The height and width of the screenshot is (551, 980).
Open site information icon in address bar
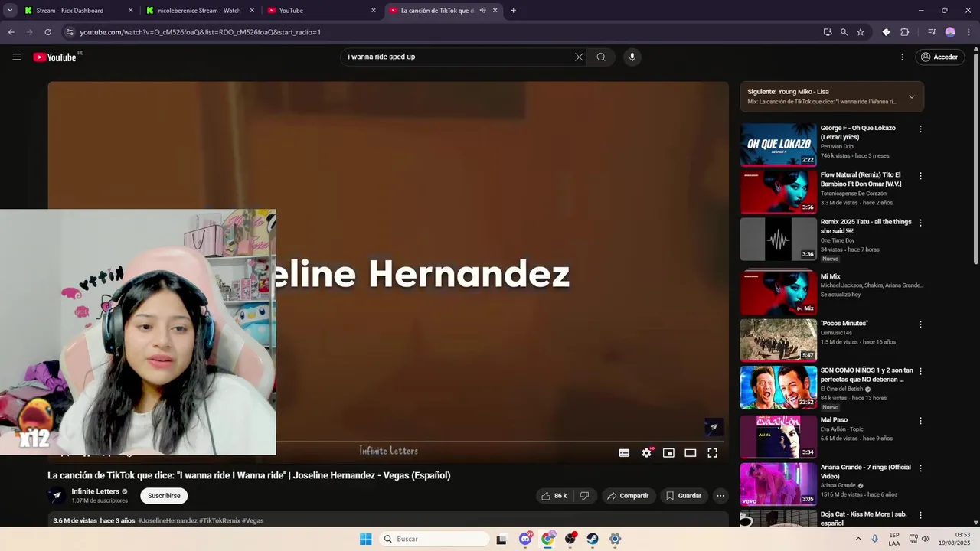tap(69, 32)
